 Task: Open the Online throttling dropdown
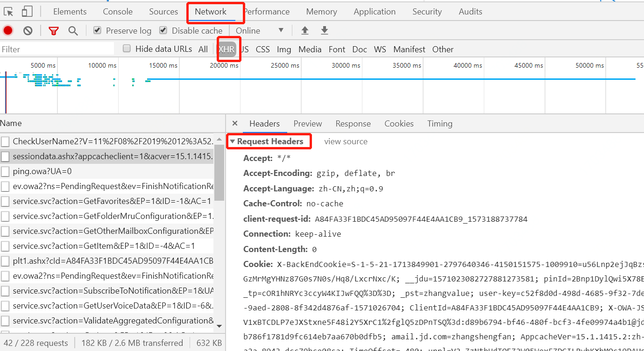tap(260, 31)
